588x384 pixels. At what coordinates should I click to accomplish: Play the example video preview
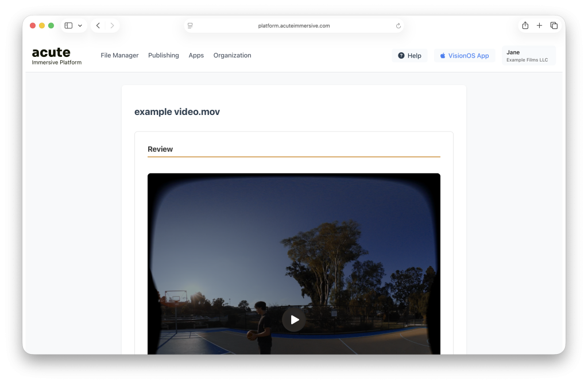[294, 320]
